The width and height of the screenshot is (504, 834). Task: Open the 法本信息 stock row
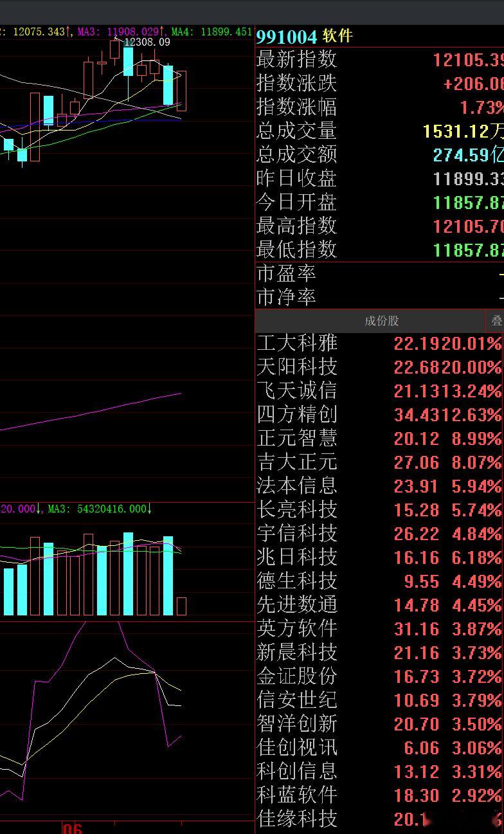(x=379, y=486)
